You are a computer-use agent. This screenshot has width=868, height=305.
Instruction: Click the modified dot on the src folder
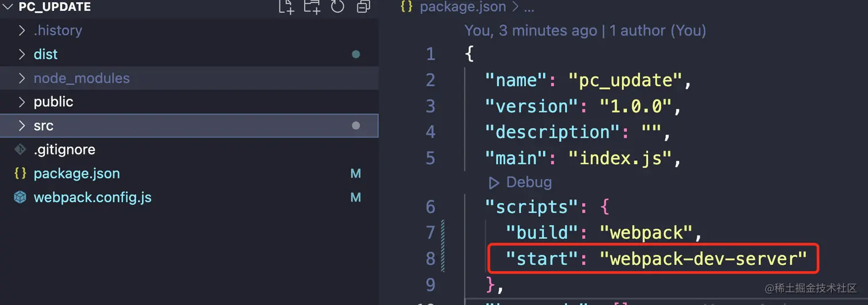click(356, 125)
